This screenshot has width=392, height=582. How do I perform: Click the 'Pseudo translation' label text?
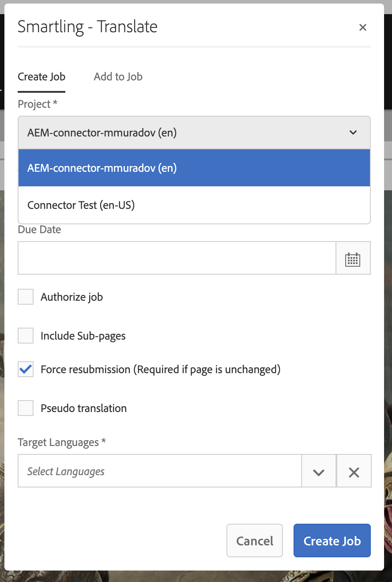pyautogui.click(x=83, y=408)
